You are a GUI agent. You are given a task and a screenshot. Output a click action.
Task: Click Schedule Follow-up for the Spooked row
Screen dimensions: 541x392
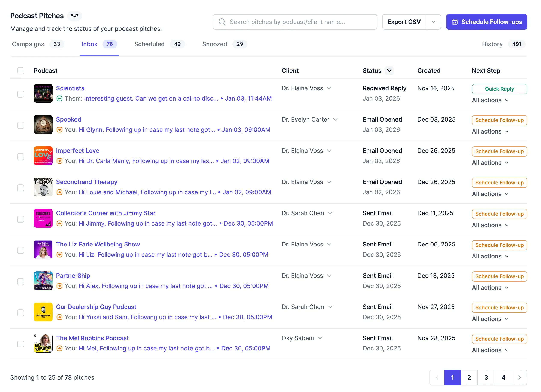point(499,120)
